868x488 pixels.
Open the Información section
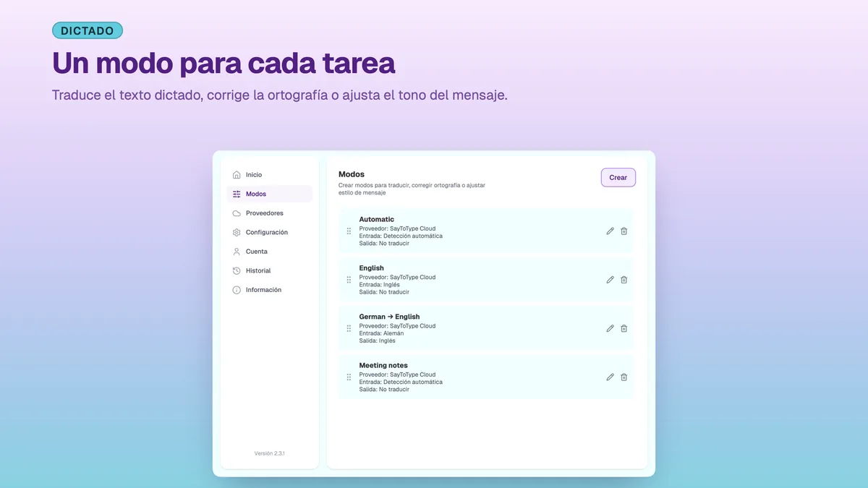tap(269, 290)
